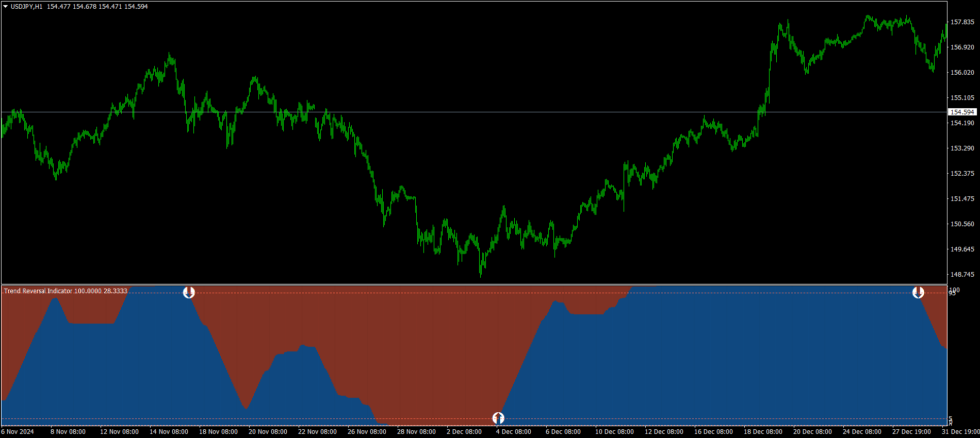
Task: Click the 157.835 price scale label
Action: [962, 22]
